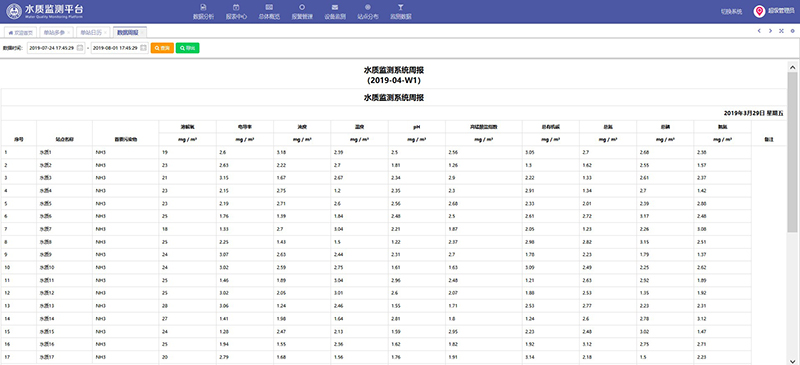
Task: Expand tab options via the circle icon
Action: [x=792, y=31]
